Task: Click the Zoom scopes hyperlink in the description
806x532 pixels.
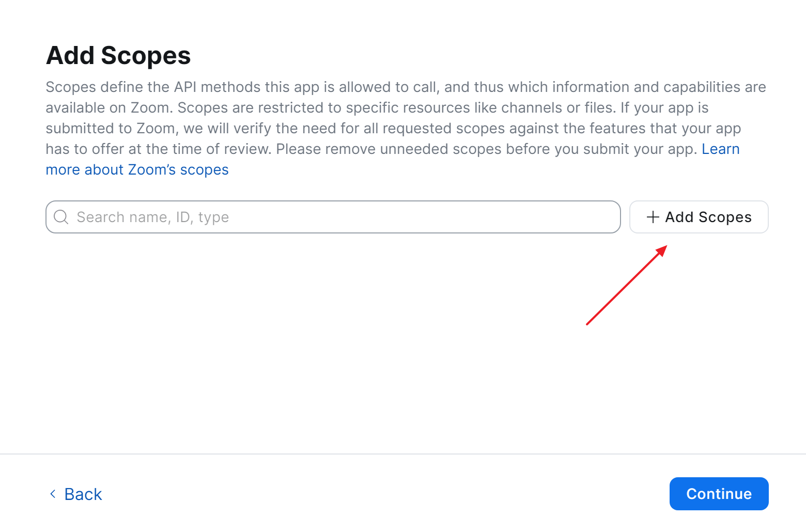Action: tap(137, 169)
